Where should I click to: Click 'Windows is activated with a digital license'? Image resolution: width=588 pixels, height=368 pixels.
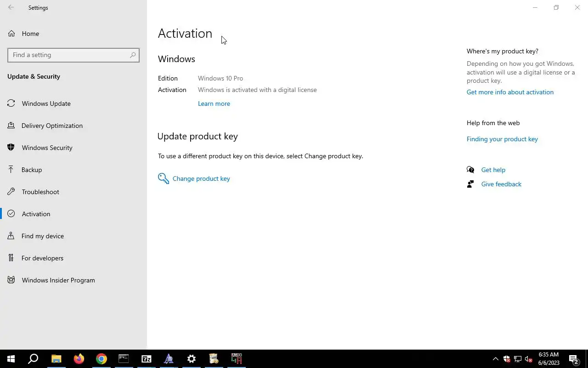click(x=257, y=90)
